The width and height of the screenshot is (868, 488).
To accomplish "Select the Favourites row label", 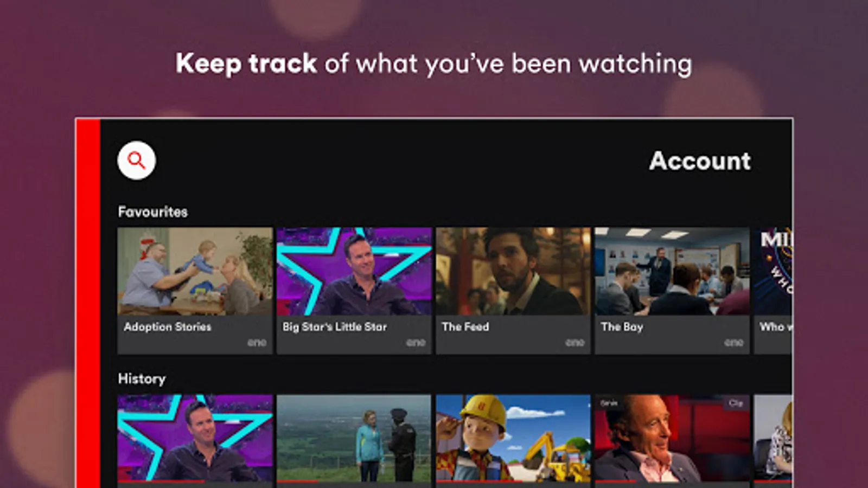I will click(x=153, y=211).
